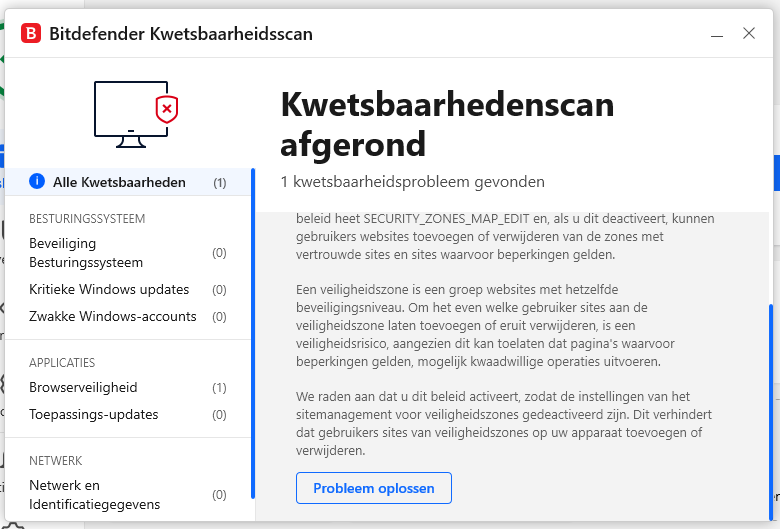The height and width of the screenshot is (529, 780).
Task: Click the BESTURINGSSYSTEEM section header
Action: (87, 219)
